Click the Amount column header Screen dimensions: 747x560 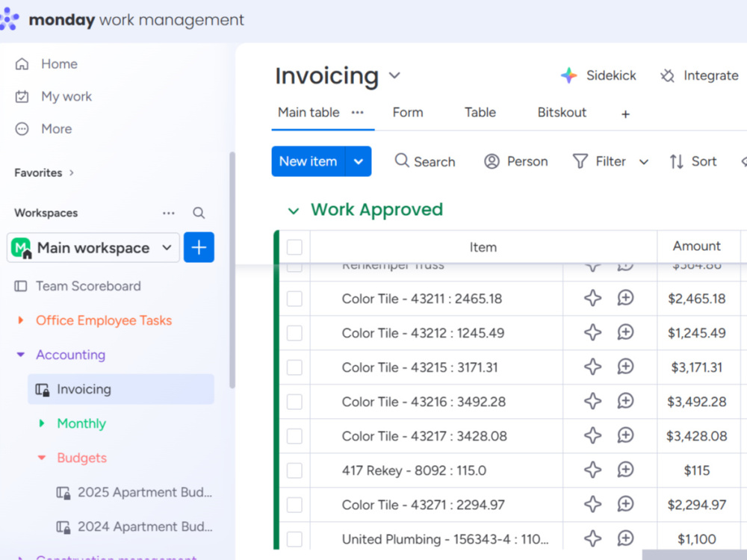coord(696,246)
